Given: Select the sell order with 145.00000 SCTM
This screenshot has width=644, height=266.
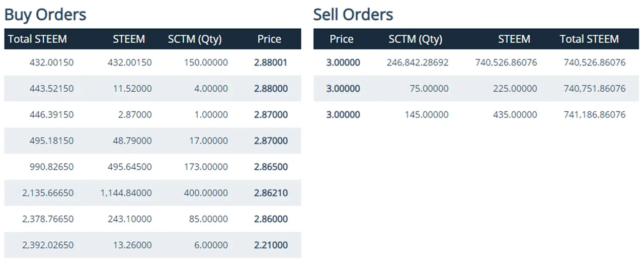Looking at the screenshot, I should 426,115.
